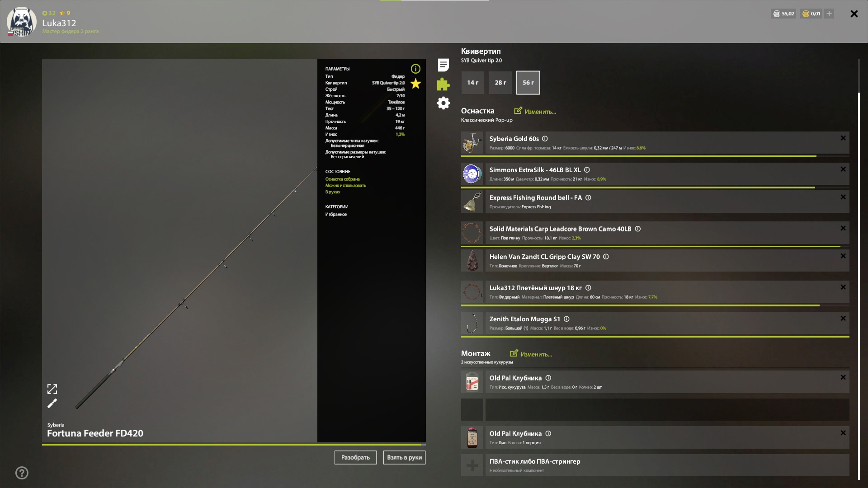Add currency with the plus button

pyautogui.click(x=829, y=14)
